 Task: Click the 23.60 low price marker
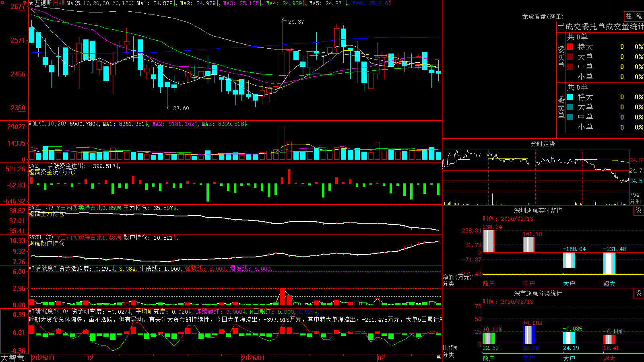pos(181,108)
